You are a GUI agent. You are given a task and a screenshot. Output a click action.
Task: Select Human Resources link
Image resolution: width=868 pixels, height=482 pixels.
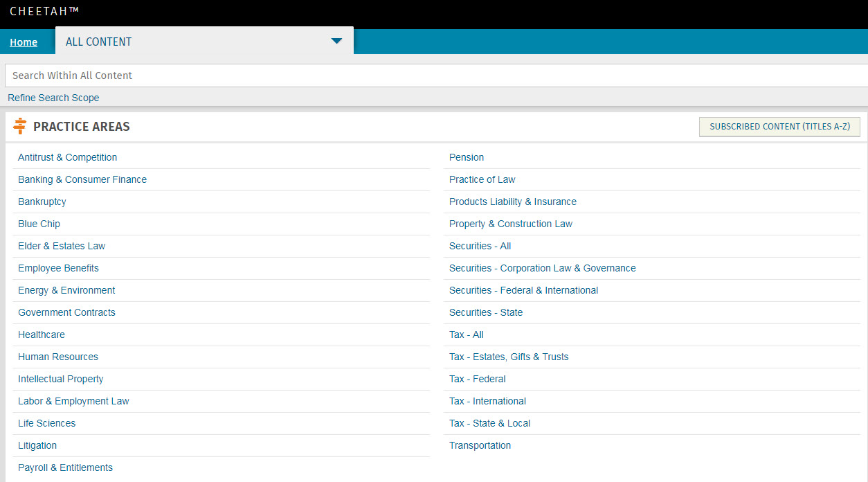coord(58,357)
